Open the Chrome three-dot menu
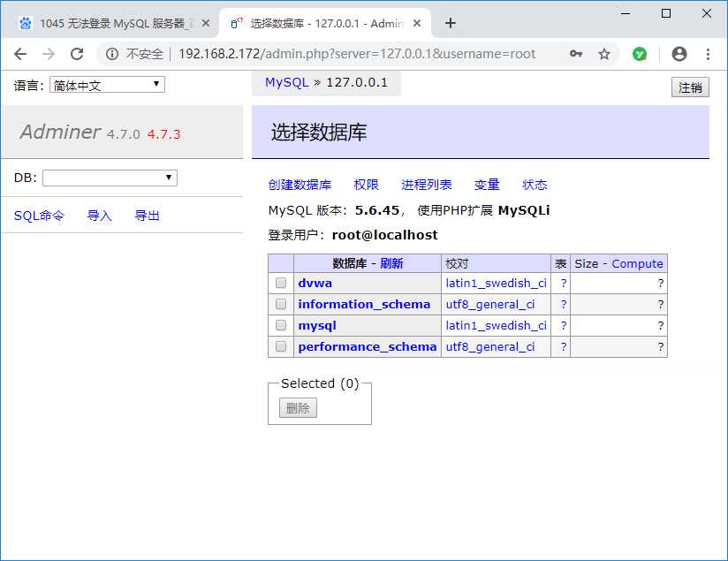Screen dimensions: 728x561 click(x=708, y=55)
